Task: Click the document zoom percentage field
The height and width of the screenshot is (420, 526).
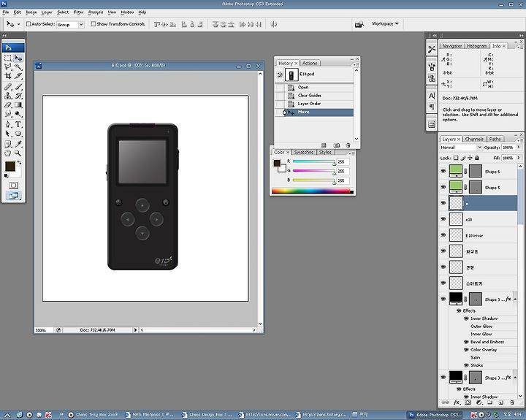Action: (43, 330)
